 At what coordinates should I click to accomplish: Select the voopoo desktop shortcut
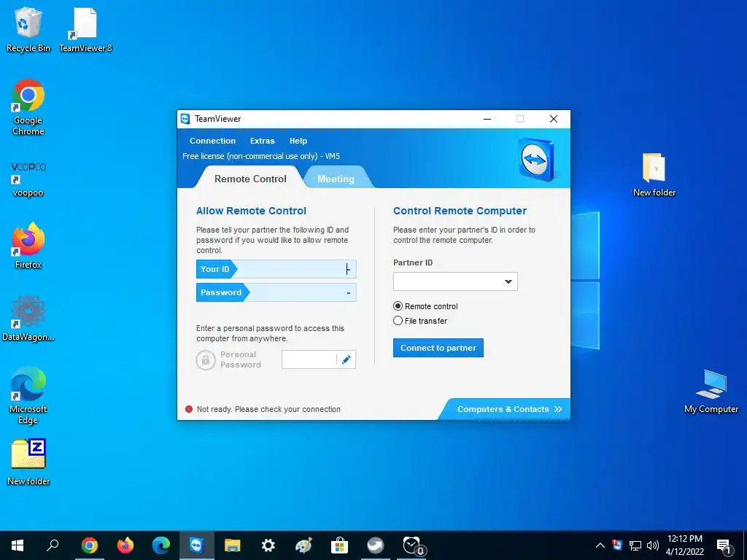click(x=28, y=179)
